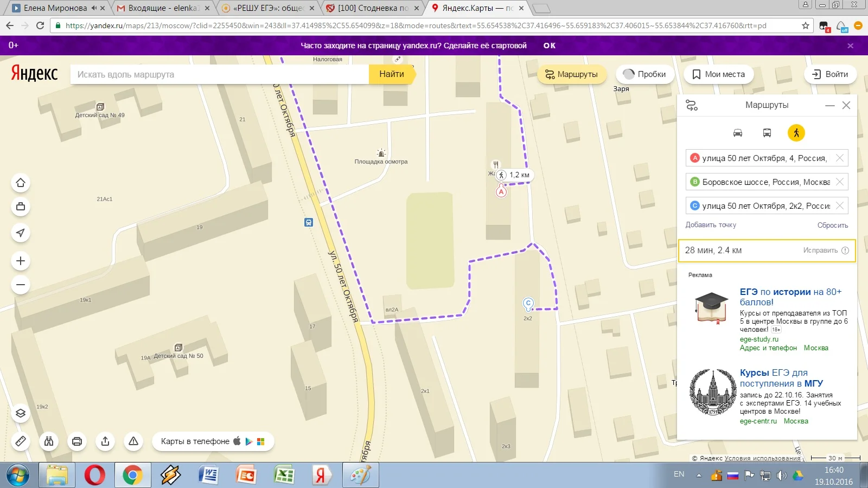Click the work briefcase map button
Image resolution: width=868 pixels, height=488 pixels.
21,207
